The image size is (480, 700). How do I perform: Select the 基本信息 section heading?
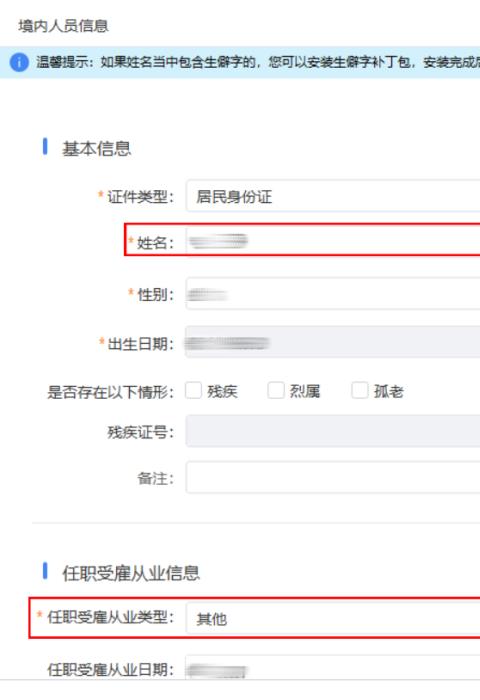pyautogui.click(x=96, y=149)
